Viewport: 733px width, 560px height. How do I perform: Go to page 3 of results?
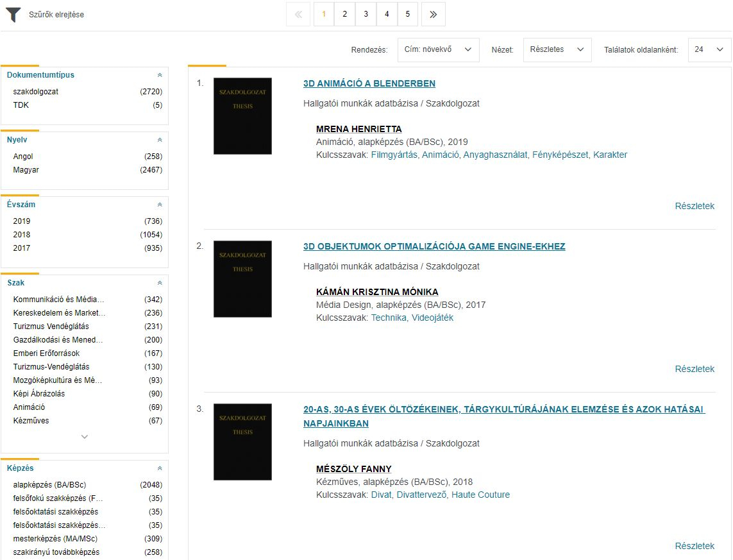366,14
